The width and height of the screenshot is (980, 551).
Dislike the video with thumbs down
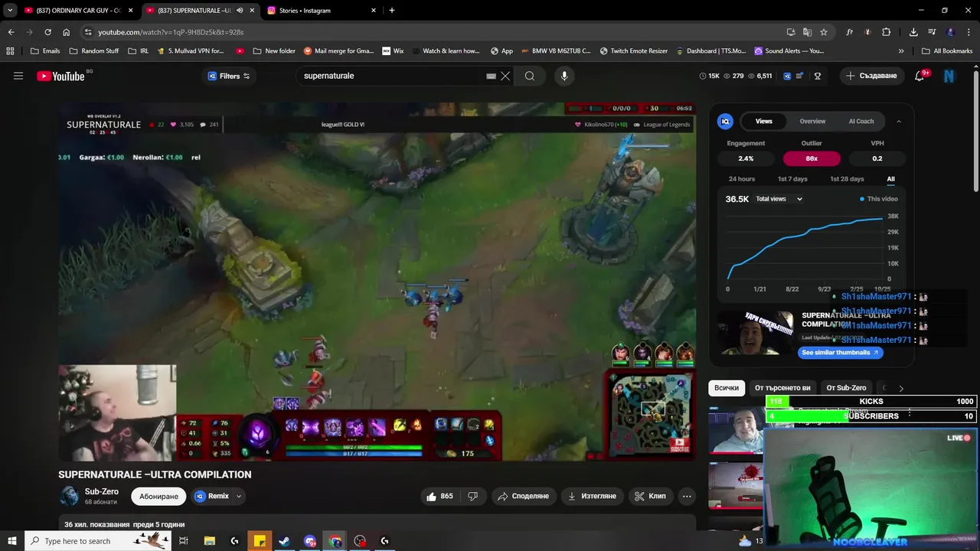pos(472,496)
